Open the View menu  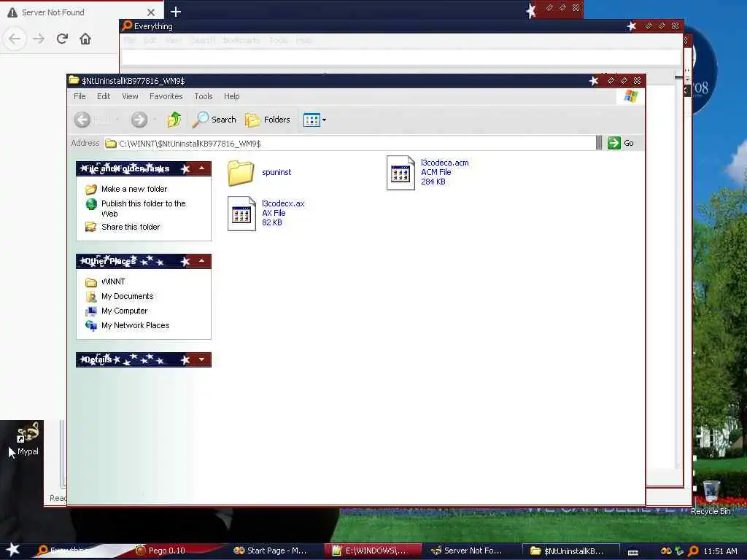coord(130,96)
